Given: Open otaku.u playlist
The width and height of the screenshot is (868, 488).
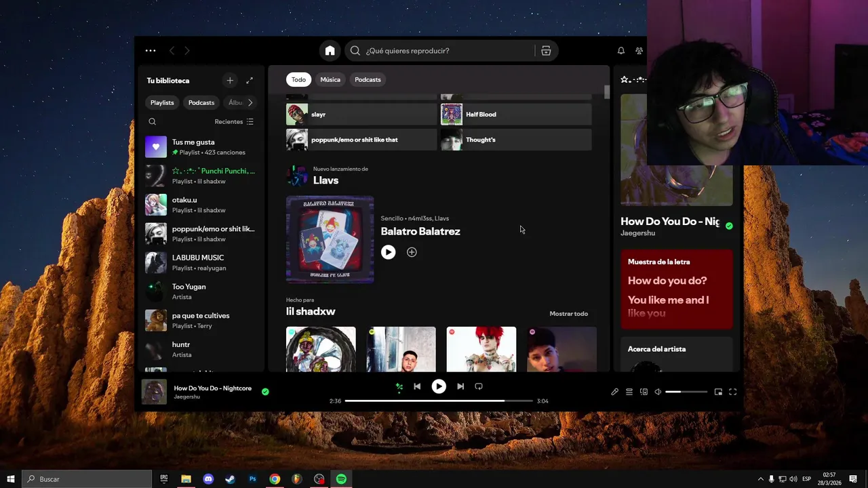Looking at the screenshot, I should [201, 205].
